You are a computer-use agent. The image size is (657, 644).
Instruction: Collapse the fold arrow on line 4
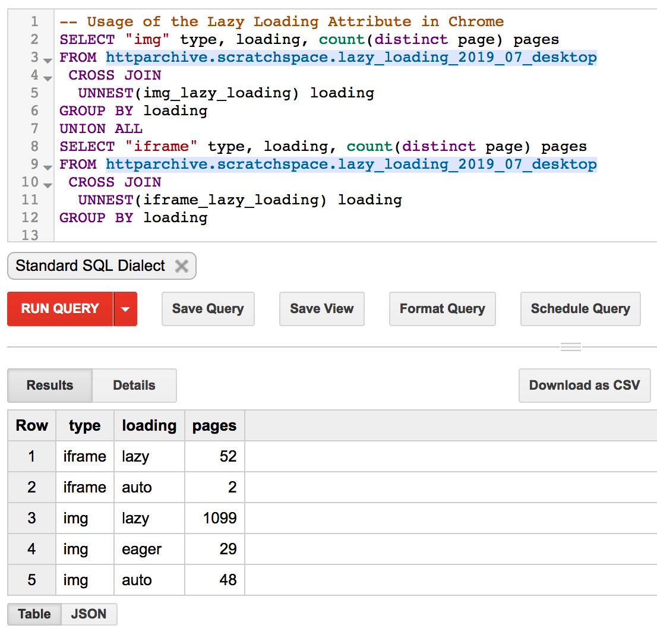[x=48, y=76]
